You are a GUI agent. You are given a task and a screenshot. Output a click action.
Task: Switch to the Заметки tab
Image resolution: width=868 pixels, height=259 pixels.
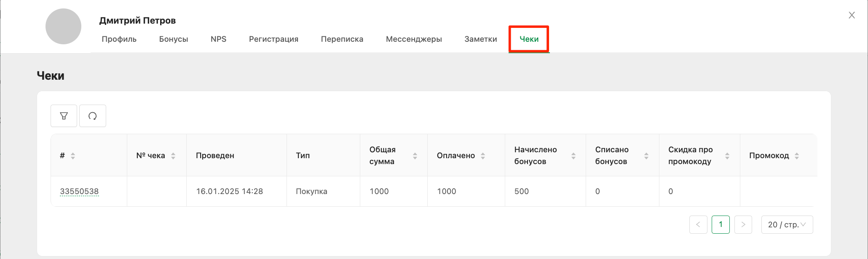[481, 39]
